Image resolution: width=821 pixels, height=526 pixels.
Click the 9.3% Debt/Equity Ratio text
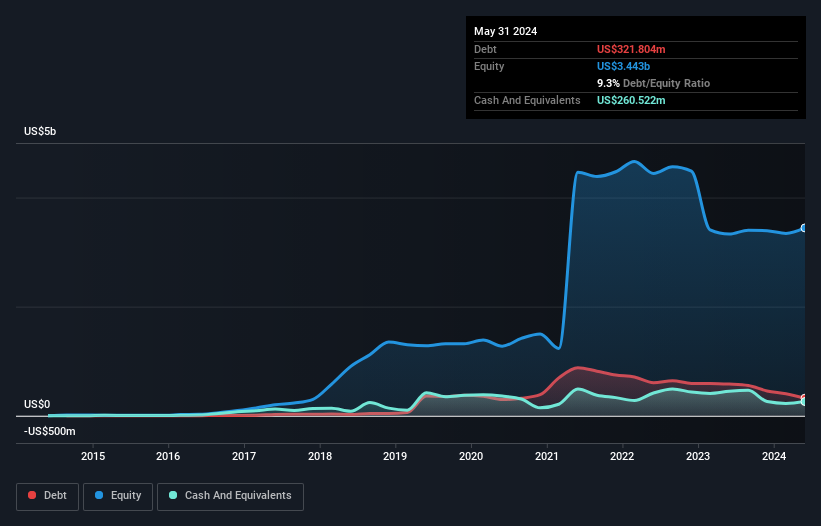click(x=653, y=83)
